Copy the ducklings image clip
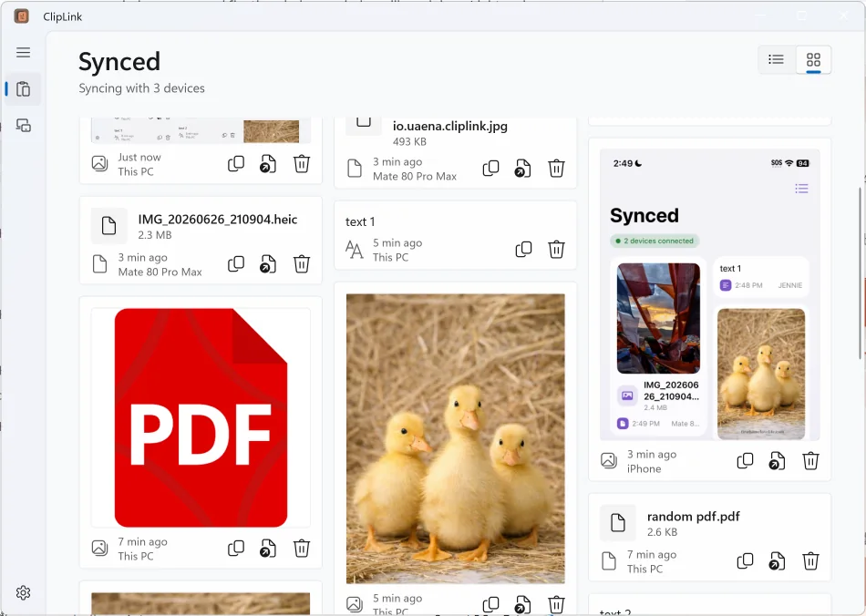866x616 pixels. (x=490, y=604)
